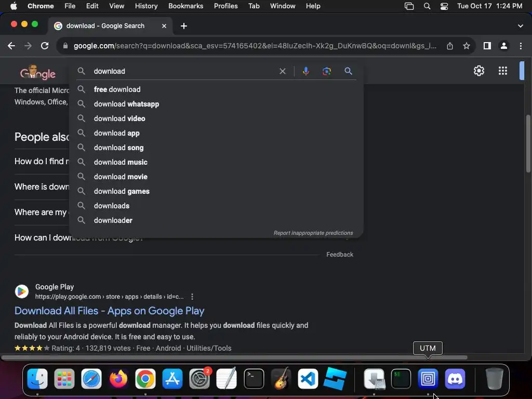Reload the current Google page
This screenshot has height=399, width=532.
(45, 46)
